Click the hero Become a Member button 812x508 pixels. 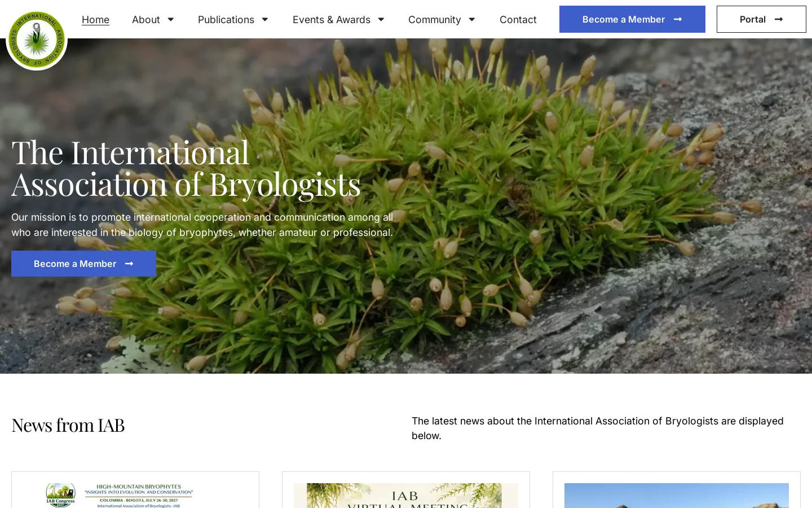[x=83, y=264]
